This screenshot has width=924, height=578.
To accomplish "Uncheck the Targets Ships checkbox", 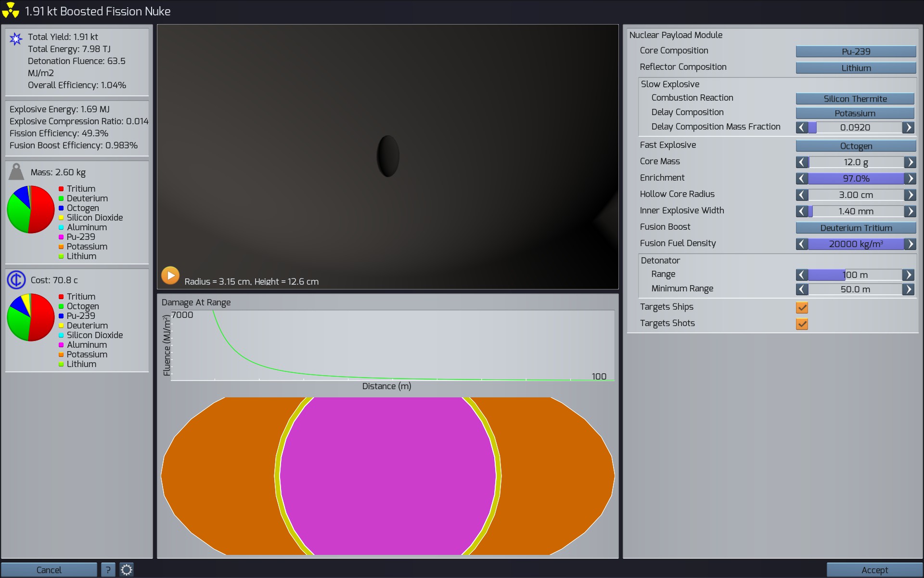I will coord(802,307).
